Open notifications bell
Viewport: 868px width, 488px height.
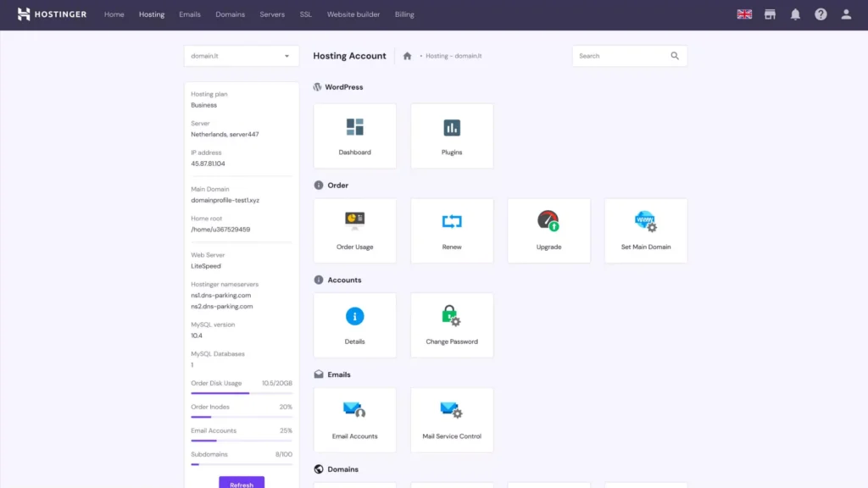(795, 14)
